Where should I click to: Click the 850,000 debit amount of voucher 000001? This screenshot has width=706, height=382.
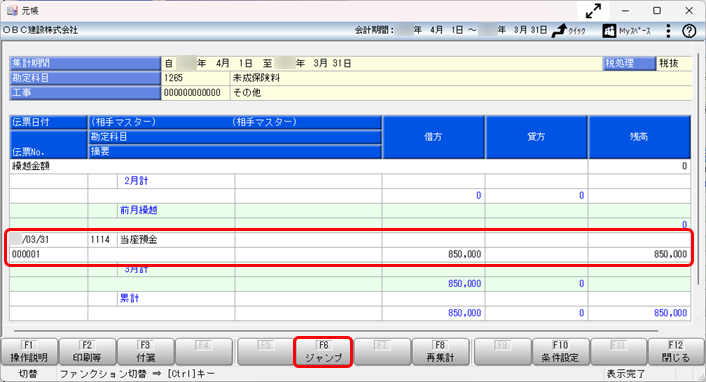pos(464,255)
